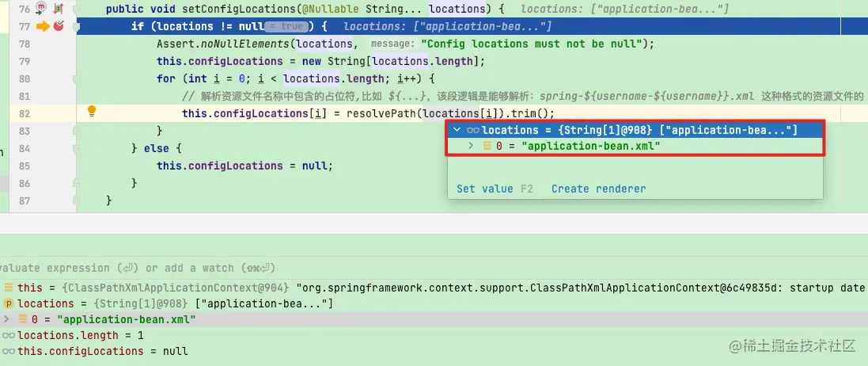
Task: Click the inline 'locations: ["application-bea..."]' hint on line 77
Action: tap(448, 27)
